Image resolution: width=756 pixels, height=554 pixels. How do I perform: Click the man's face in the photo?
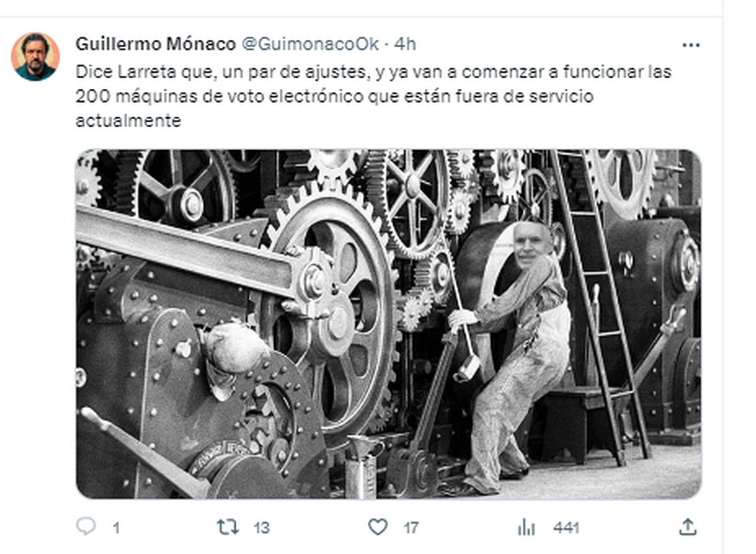click(530, 246)
